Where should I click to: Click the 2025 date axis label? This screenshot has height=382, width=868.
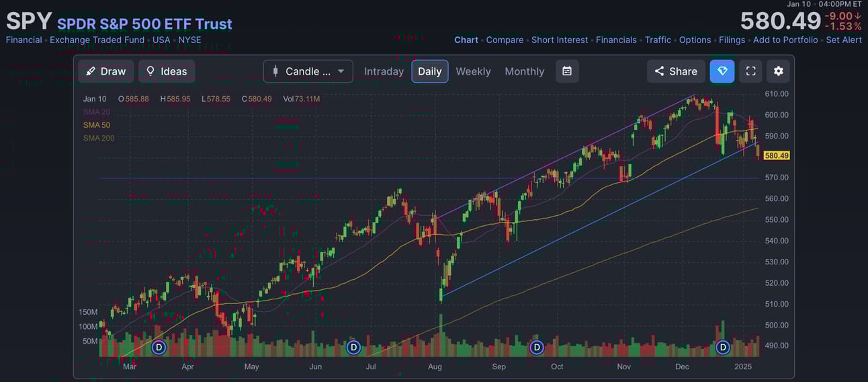743,367
